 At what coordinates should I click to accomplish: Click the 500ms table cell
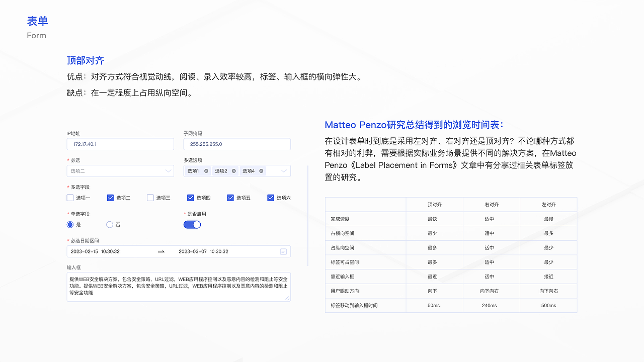click(549, 305)
